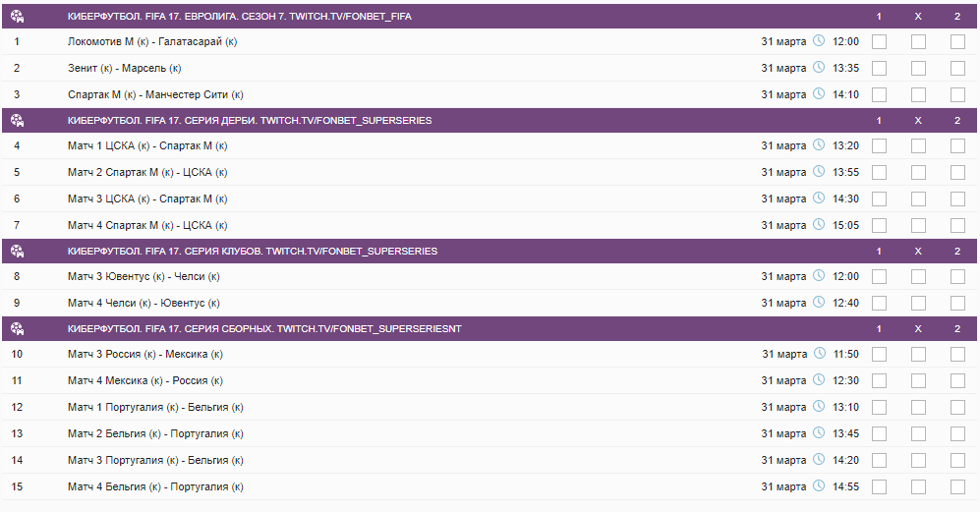
Task: Select outcome 2 for Спартак М - Манчестер Сити
Action: click(x=957, y=95)
